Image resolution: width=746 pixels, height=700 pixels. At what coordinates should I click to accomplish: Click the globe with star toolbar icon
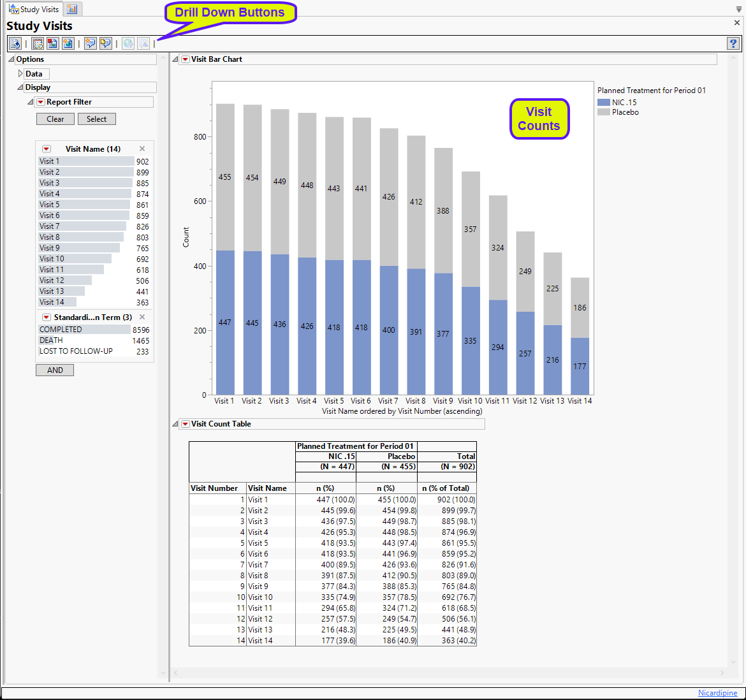click(68, 43)
